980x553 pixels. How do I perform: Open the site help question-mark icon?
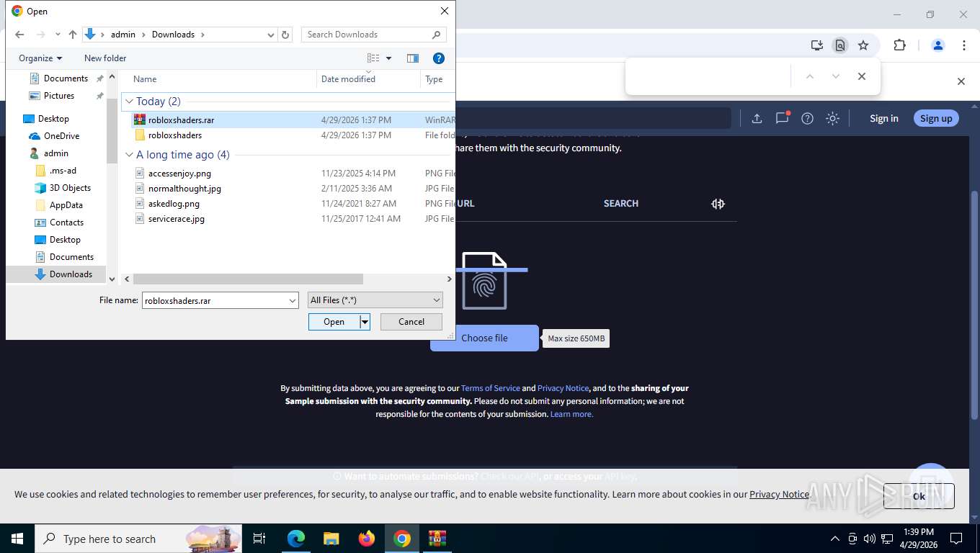(807, 119)
